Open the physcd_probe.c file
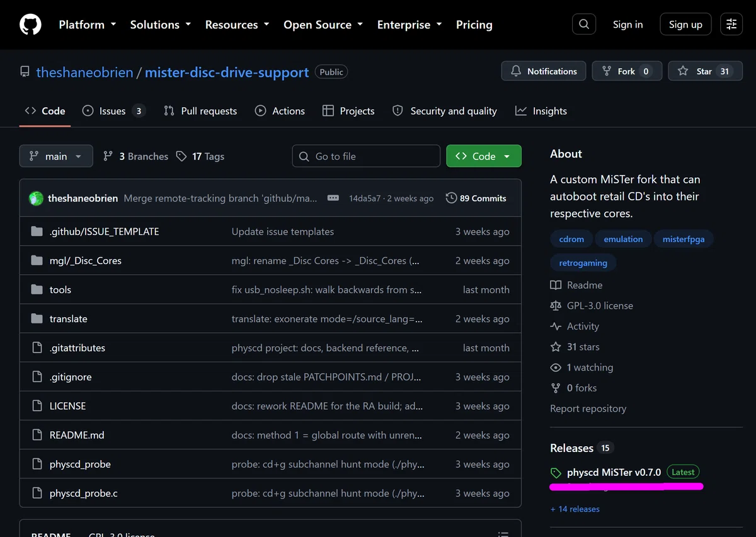The width and height of the screenshot is (756, 537). pos(83,492)
